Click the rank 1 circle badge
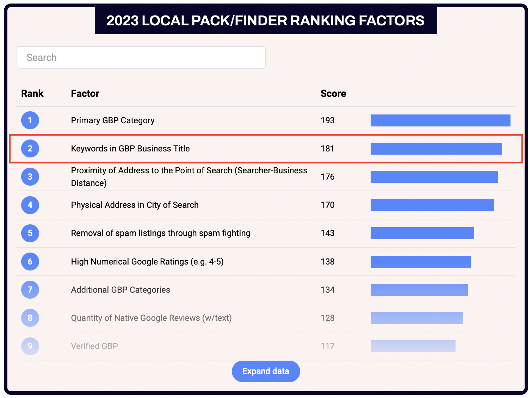This screenshot has width=532, height=398. [30, 120]
